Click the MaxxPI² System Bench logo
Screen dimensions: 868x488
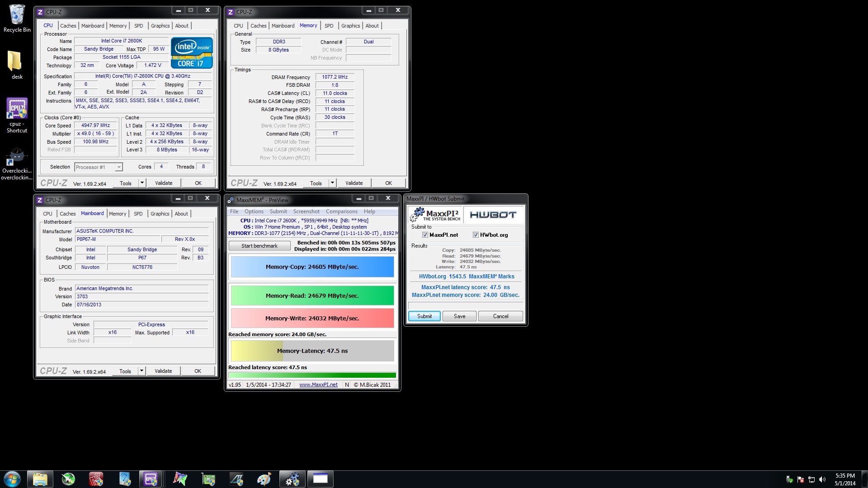[x=435, y=215]
